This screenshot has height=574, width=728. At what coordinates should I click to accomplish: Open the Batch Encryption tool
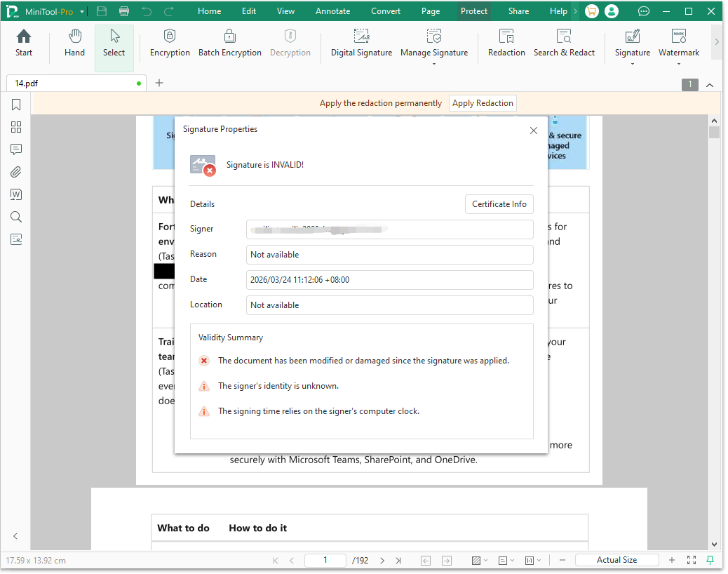tap(229, 44)
